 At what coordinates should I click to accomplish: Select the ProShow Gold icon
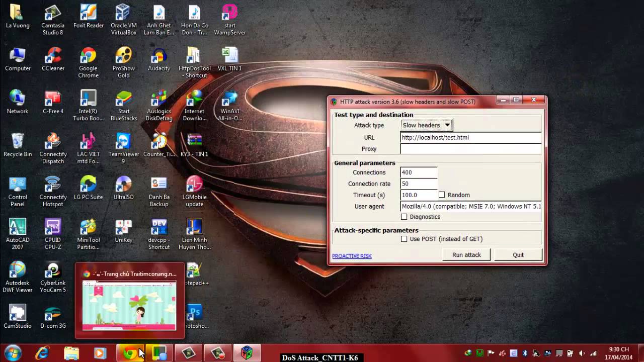click(x=124, y=63)
